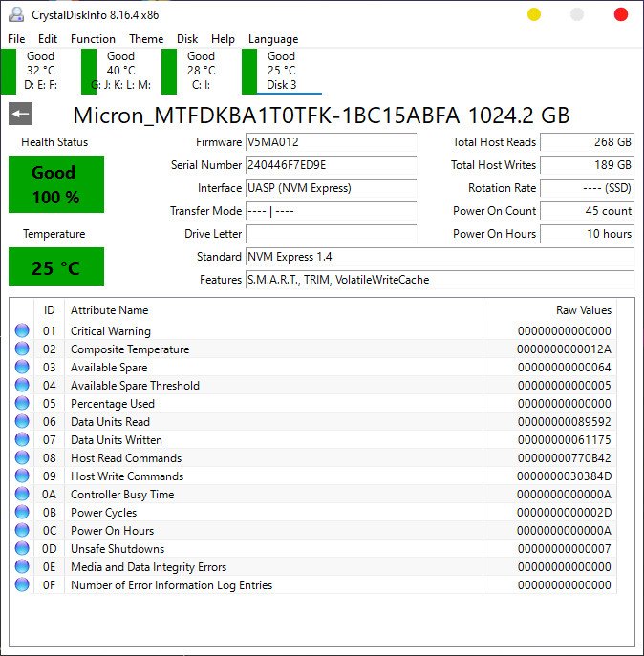Click status orb for Host Read Commands
This screenshot has height=656, width=644.
22,457
